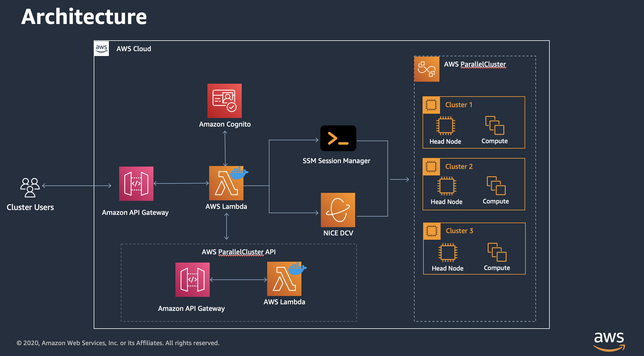Click the API Gateway icon in ParallelCluster API box

pos(192,279)
